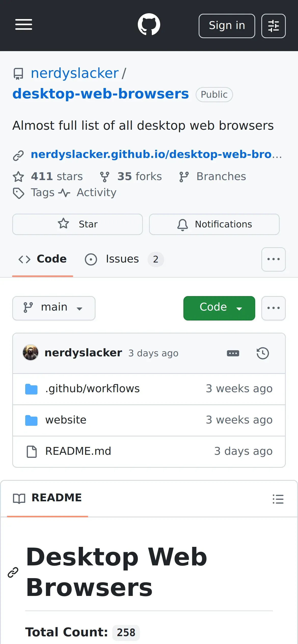
Task: Open the hamburger navigation menu
Action: (x=24, y=24)
